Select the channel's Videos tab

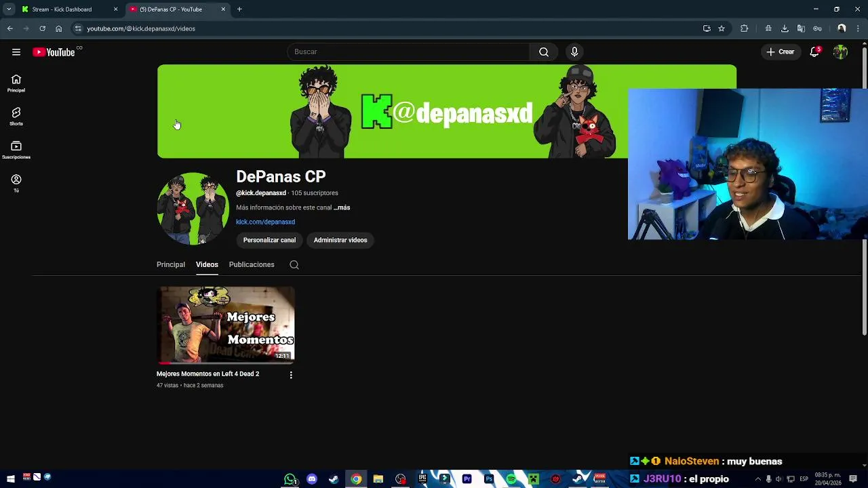207,265
